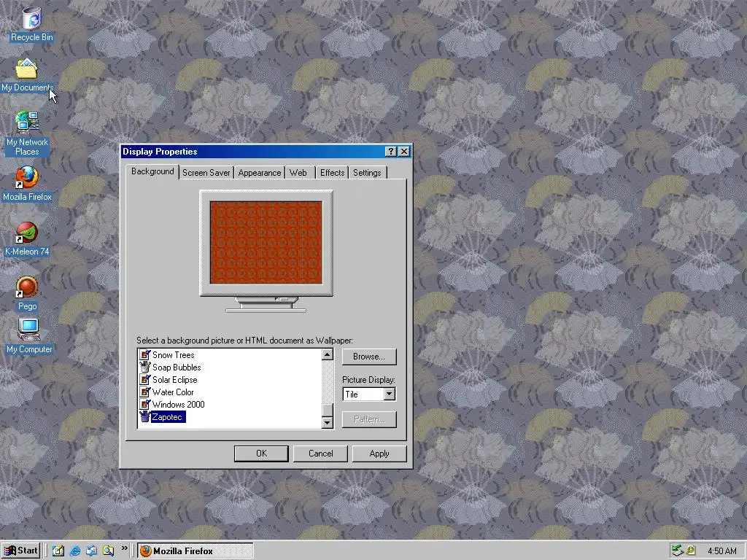Click the monitor wallpaper preview thumbnail
747x560 pixels.
(x=266, y=242)
